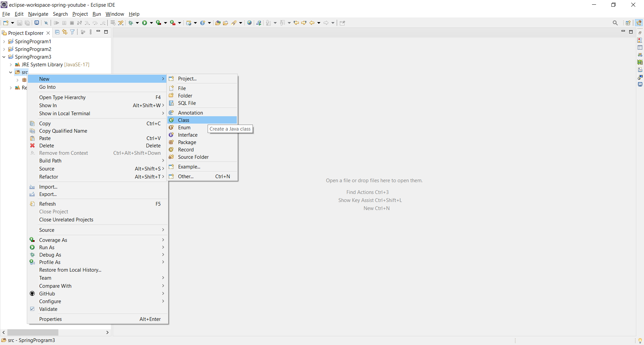Click the Save All toolbar icon
644x345 pixels.
click(28, 23)
